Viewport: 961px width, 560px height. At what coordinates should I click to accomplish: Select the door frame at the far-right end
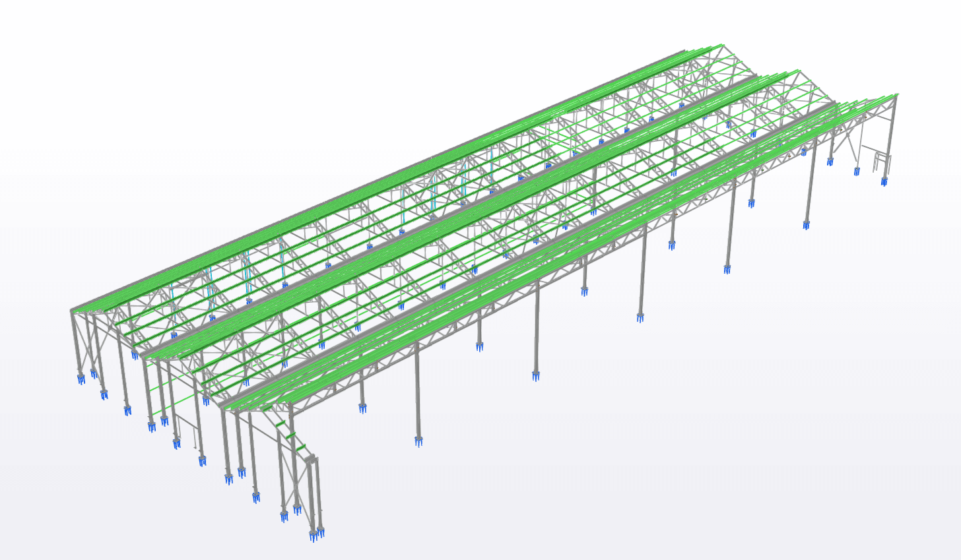[x=880, y=161]
